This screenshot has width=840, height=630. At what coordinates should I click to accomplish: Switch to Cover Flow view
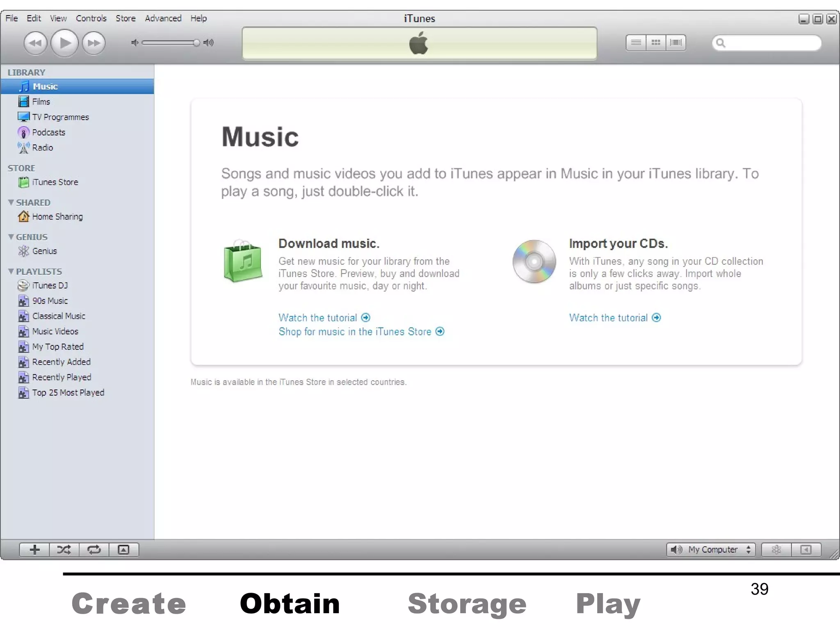coord(676,43)
